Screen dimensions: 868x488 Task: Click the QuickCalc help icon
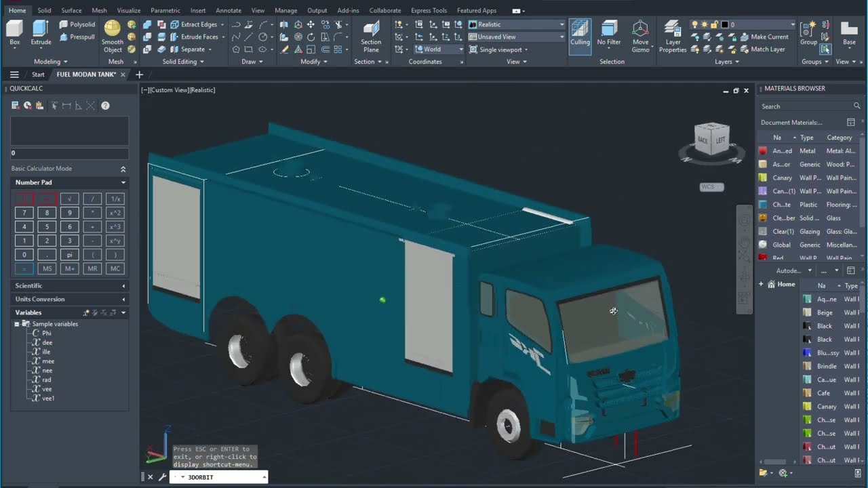[105, 106]
